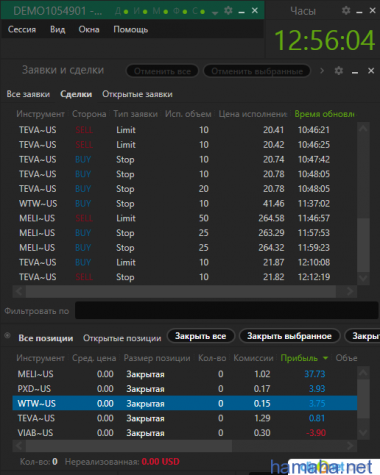
Task: Open the Сессия menu
Action: coord(22,30)
